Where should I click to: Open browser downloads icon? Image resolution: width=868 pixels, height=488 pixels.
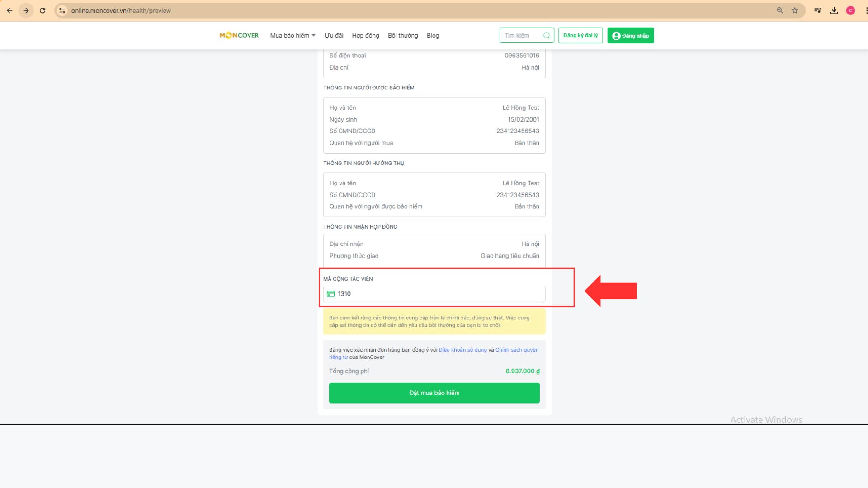coord(834,10)
